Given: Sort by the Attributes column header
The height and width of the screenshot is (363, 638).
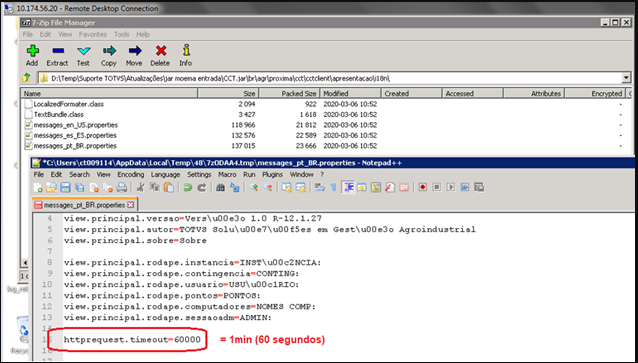Looking at the screenshot, I should 534,94.
